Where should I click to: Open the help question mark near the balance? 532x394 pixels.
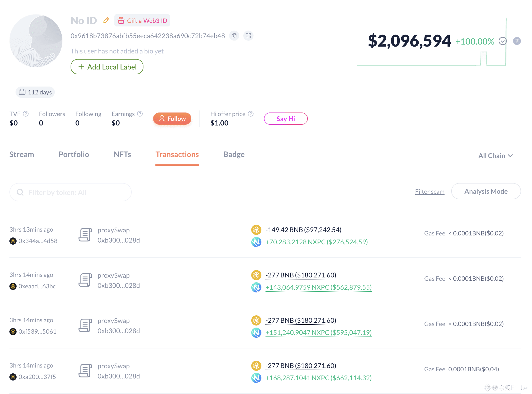[517, 41]
